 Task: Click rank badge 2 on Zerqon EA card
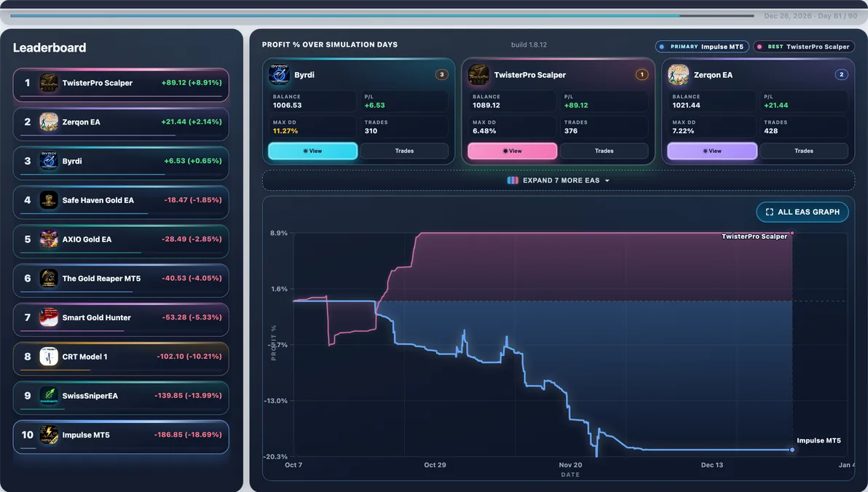[842, 74]
